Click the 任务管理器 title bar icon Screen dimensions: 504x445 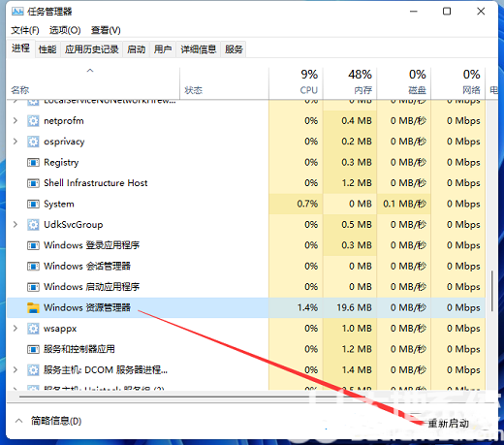coord(17,12)
